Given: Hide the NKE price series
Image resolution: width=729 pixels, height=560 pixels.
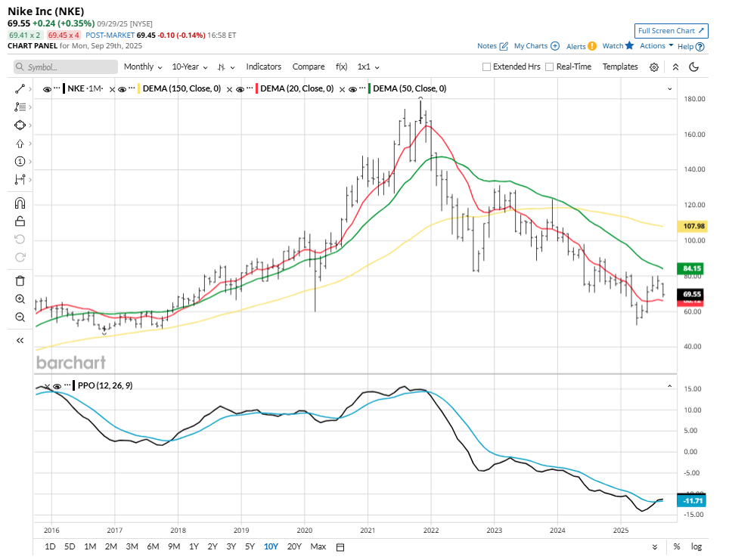Looking at the screenshot, I should point(47,89).
